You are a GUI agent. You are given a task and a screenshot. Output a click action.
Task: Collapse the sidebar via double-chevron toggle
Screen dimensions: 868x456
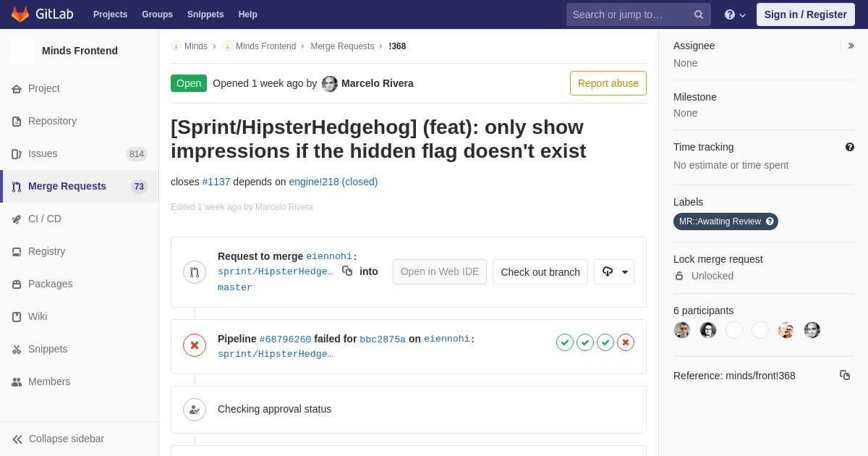tap(17, 439)
